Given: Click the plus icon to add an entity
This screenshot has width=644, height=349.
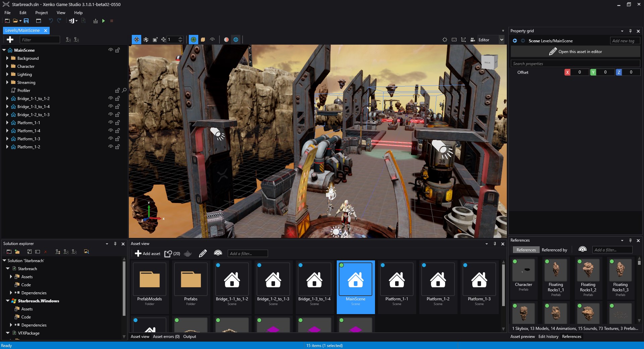Looking at the screenshot, I should tap(10, 40).
